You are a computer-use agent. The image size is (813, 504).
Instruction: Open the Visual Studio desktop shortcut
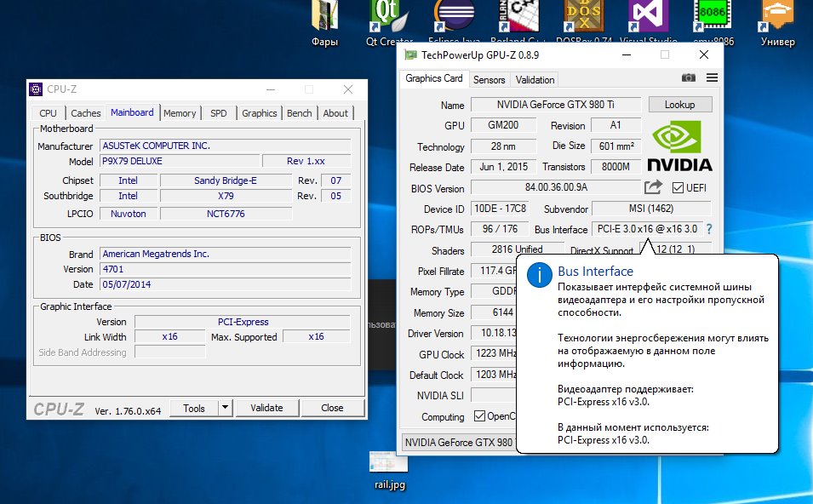pos(648,24)
